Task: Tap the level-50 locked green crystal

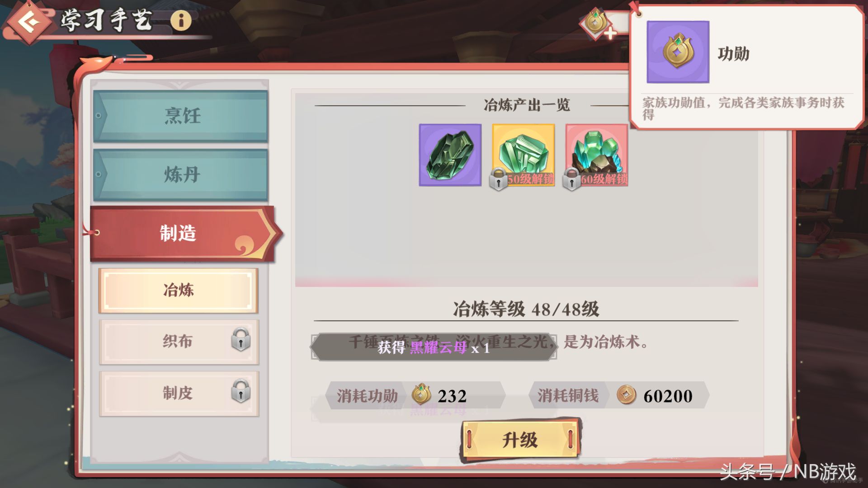Action: (523, 155)
